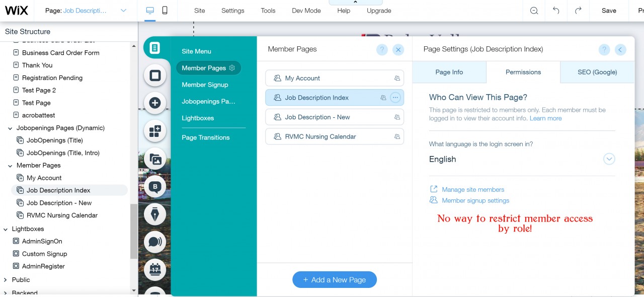Click the Redo arrow in top bar
Image resolution: width=644 pixels, height=297 pixels.
click(578, 11)
